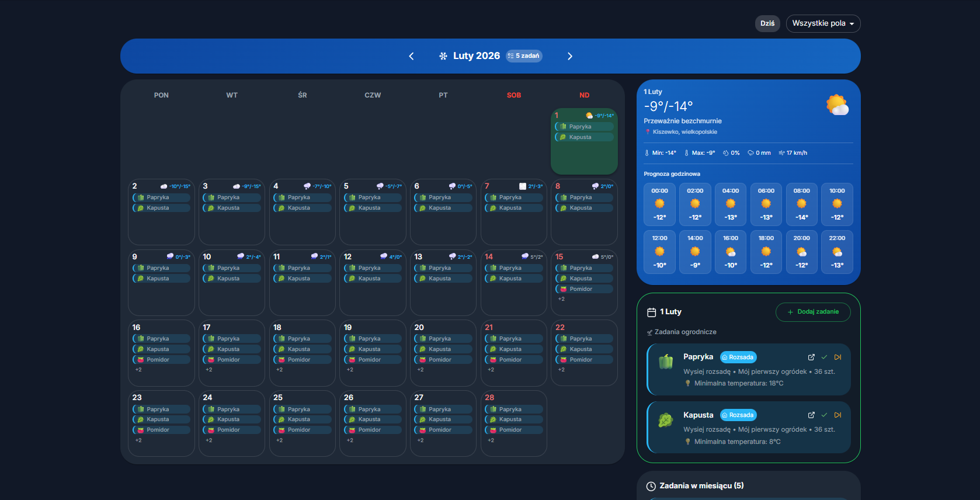Click the Dziś button
The width and height of the screenshot is (980, 500).
[767, 23]
